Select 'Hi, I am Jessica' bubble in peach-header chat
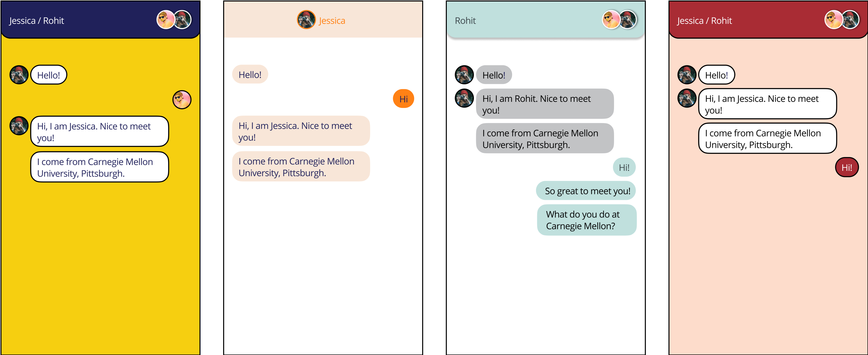 pos(301,131)
